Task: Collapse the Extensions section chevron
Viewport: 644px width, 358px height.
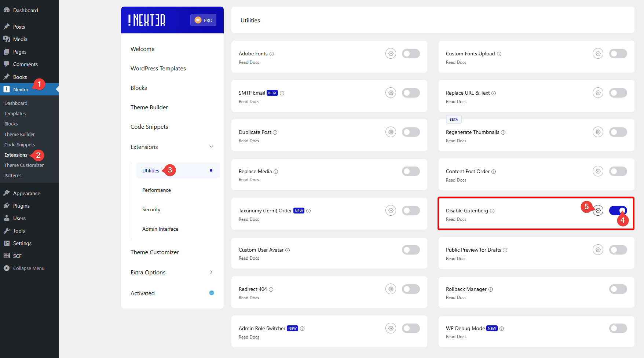Action: (211, 146)
